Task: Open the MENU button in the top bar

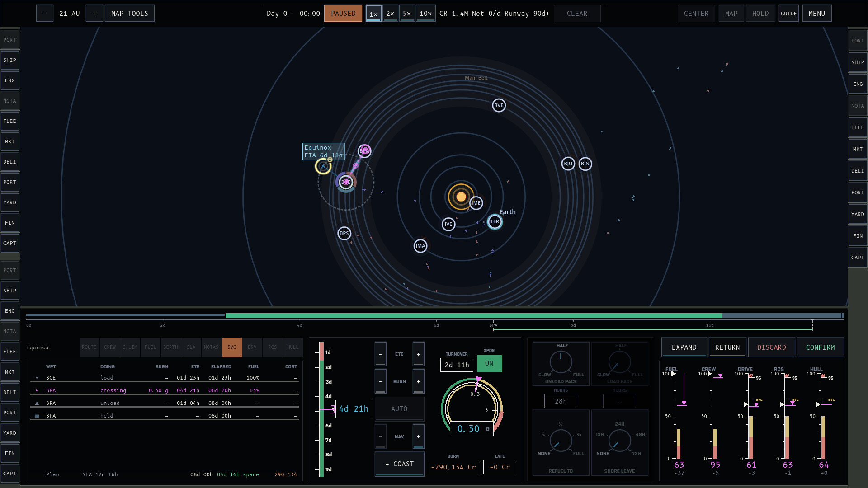Action: (x=817, y=14)
